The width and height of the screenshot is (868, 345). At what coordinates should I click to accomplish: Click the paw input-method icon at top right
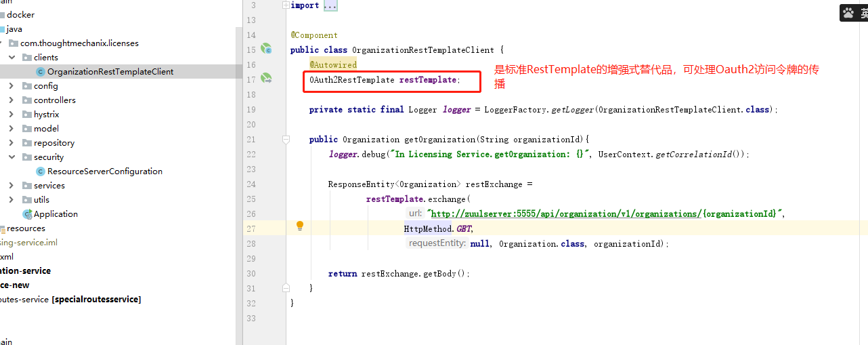point(848,12)
